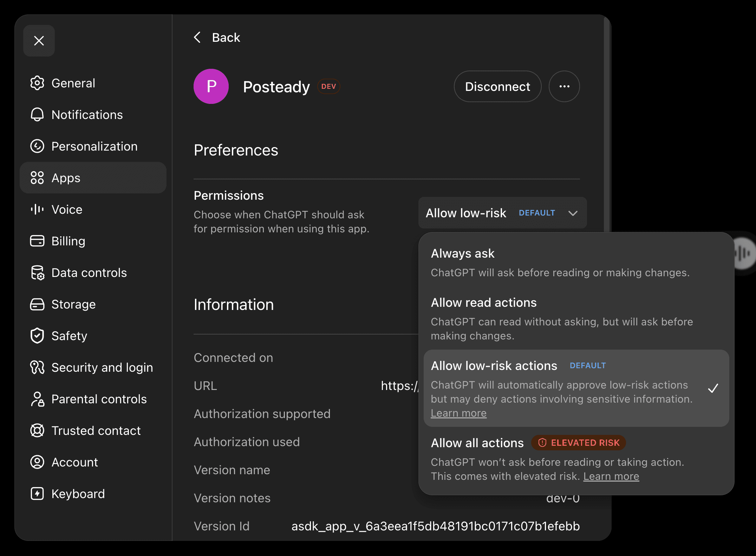Image resolution: width=756 pixels, height=556 pixels.
Task: Click the Billing card icon
Action: 37,241
